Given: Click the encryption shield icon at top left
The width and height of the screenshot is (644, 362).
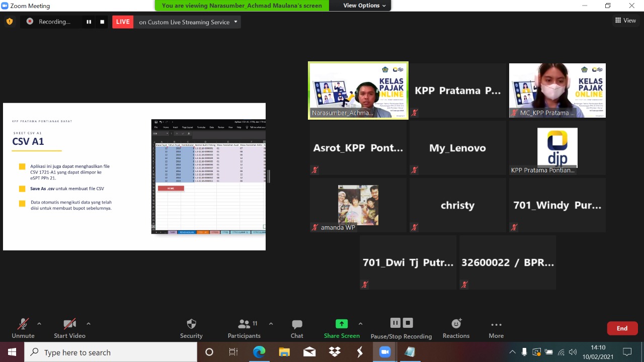Looking at the screenshot, I should (x=9, y=22).
